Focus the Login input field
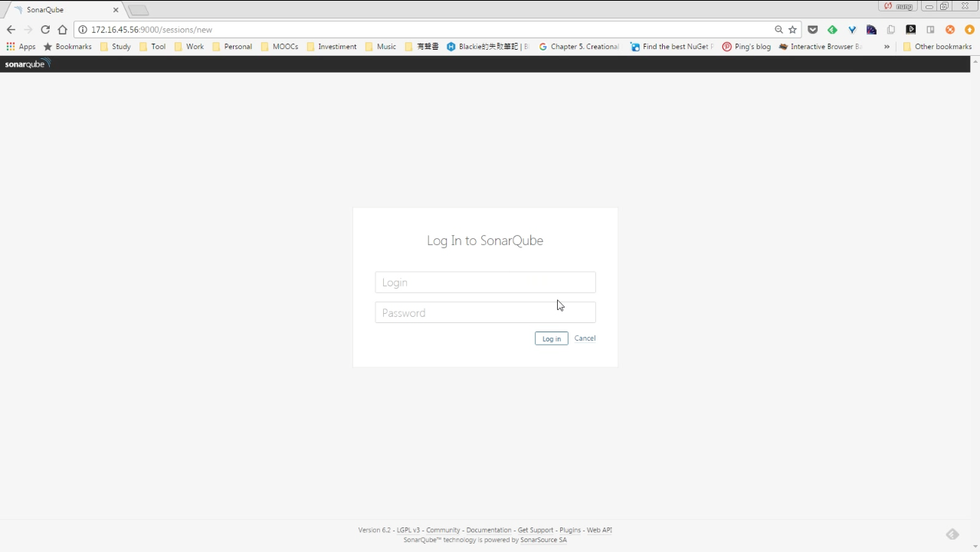The height and width of the screenshot is (552, 980). pyautogui.click(x=485, y=283)
